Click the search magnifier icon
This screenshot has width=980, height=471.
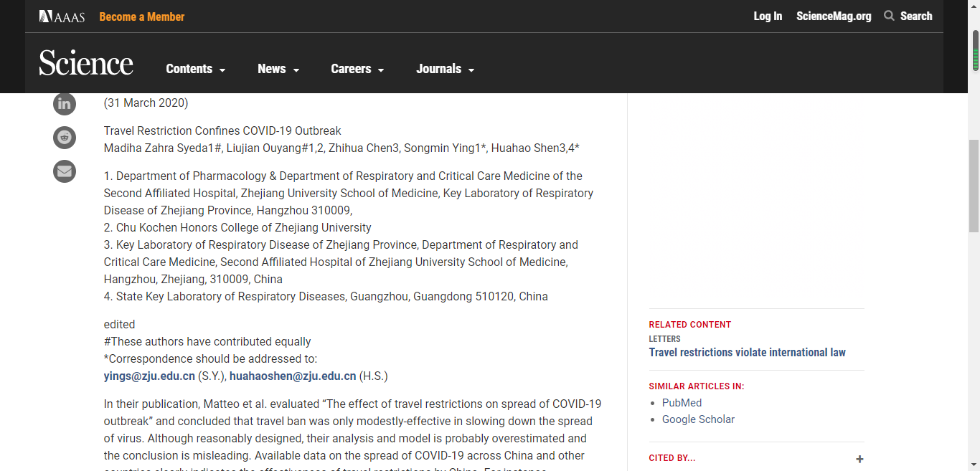click(x=889, y=16)
